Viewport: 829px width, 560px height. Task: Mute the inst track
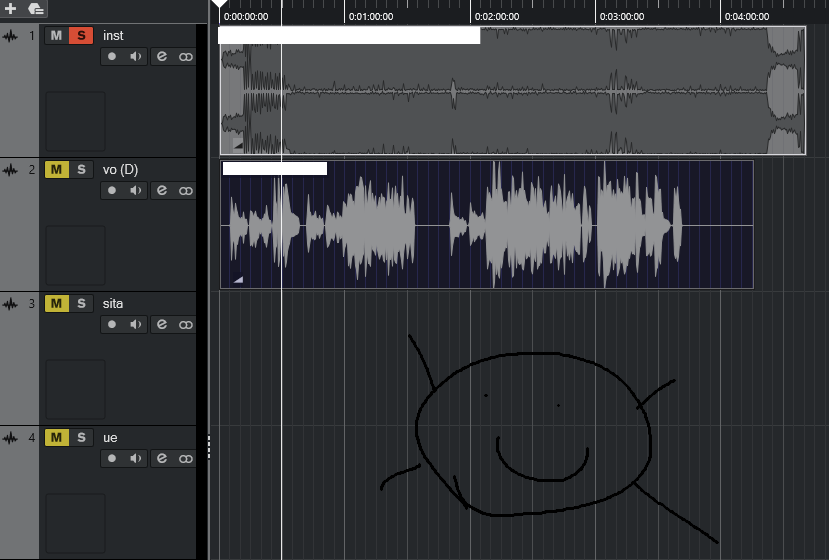[x=56, y=35]
